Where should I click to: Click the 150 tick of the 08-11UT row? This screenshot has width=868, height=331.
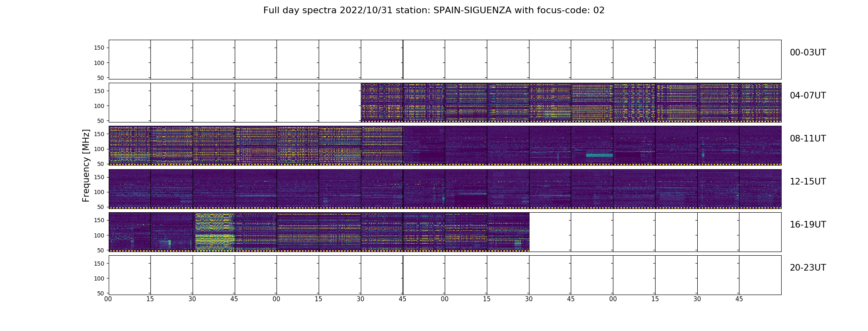pos(100,134)
